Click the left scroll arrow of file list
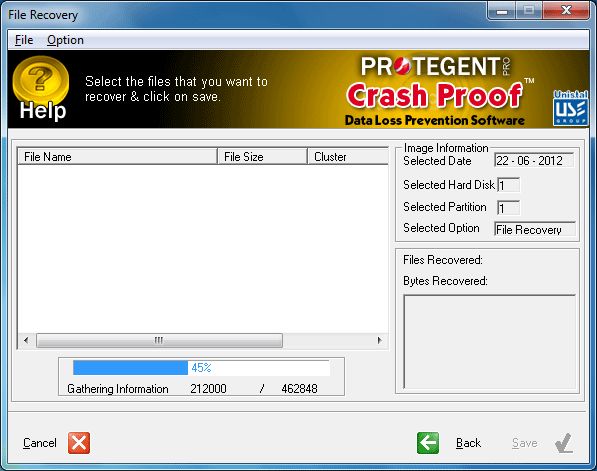The height and width of the screenshot is (471, 597). [26, 340]
